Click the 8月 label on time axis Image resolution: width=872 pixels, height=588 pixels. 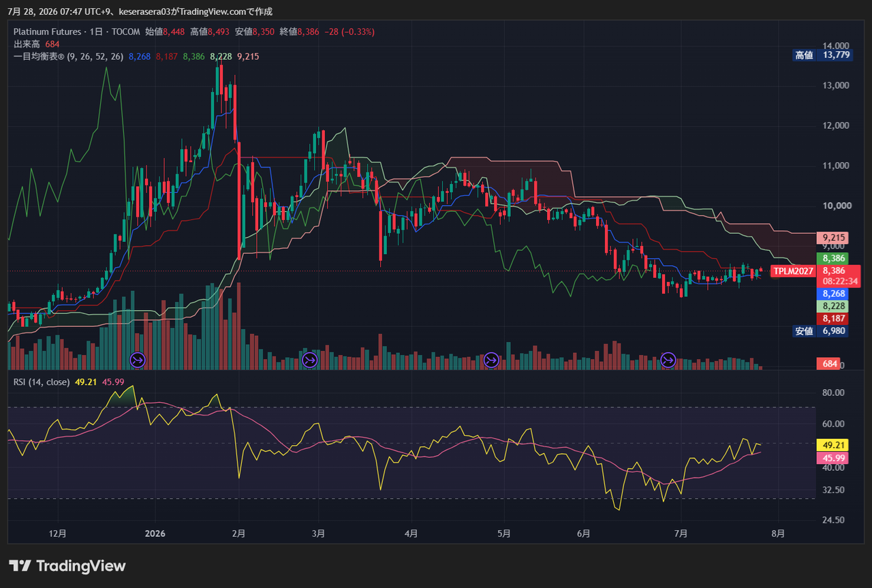779,533
